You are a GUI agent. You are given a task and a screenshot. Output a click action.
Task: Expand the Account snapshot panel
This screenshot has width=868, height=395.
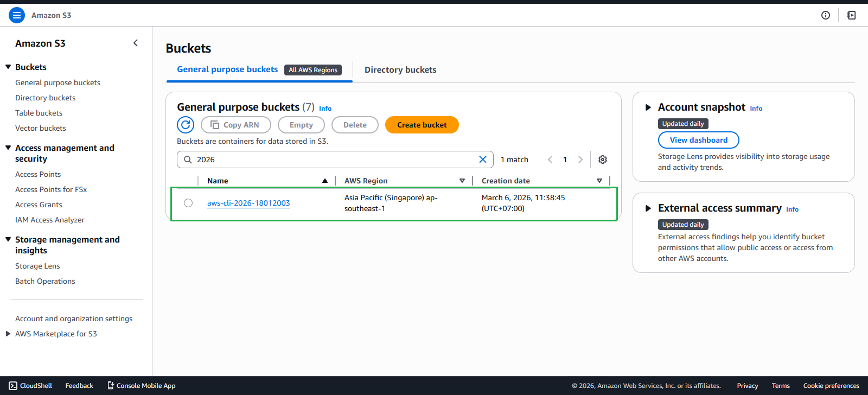(x=648, y=107)
